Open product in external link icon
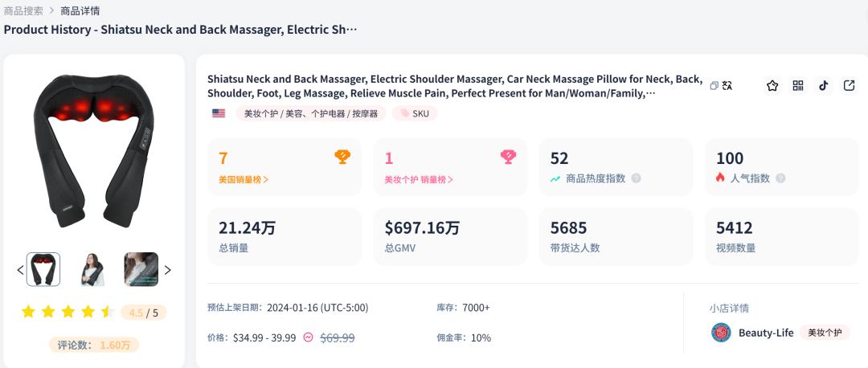The image size is (868, 368). [x=849, y=86]
